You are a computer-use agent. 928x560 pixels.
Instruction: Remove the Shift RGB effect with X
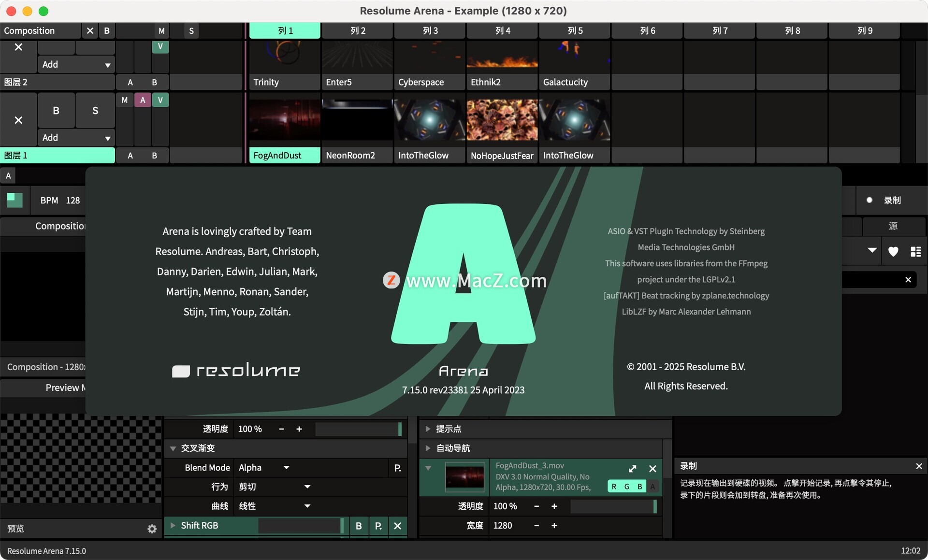397,526
